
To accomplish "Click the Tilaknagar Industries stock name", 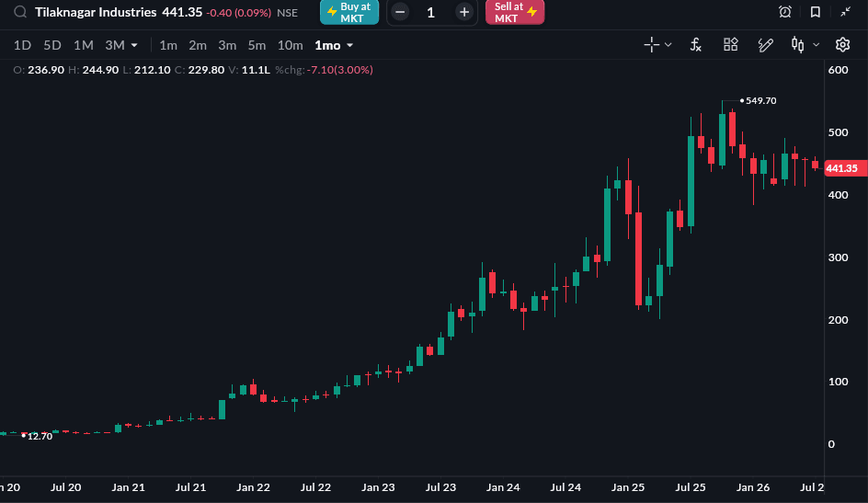I will coord(96,12).
